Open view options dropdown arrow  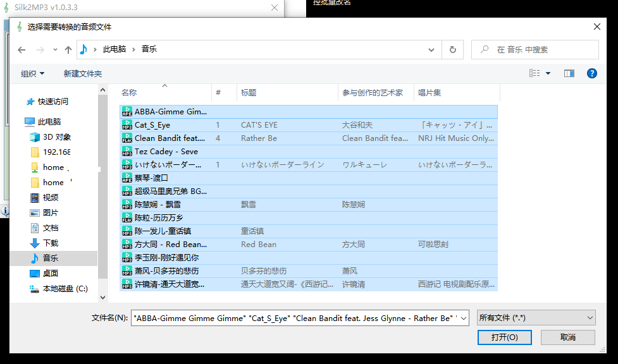(x=548, y=73)
